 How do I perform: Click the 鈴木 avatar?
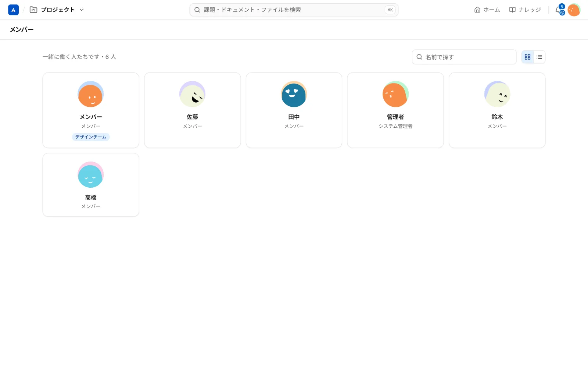click(497, 94)
